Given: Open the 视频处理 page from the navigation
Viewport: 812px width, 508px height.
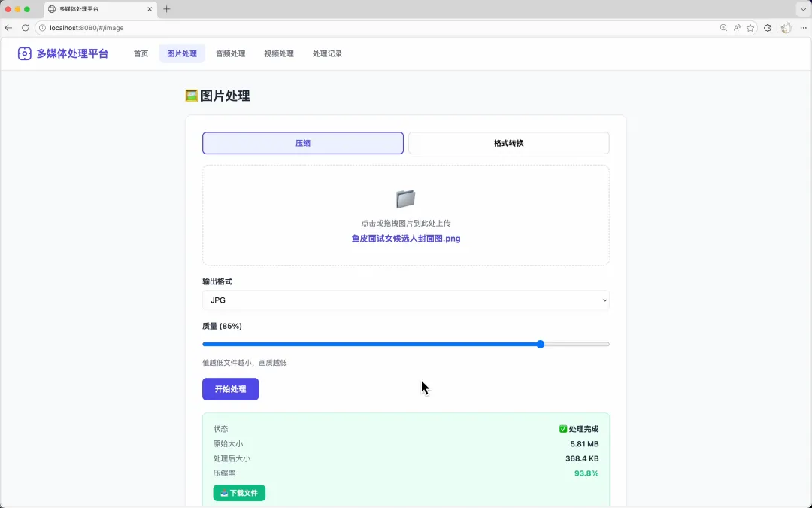Looking at the screenshot, I should click(x=278, y=53).
